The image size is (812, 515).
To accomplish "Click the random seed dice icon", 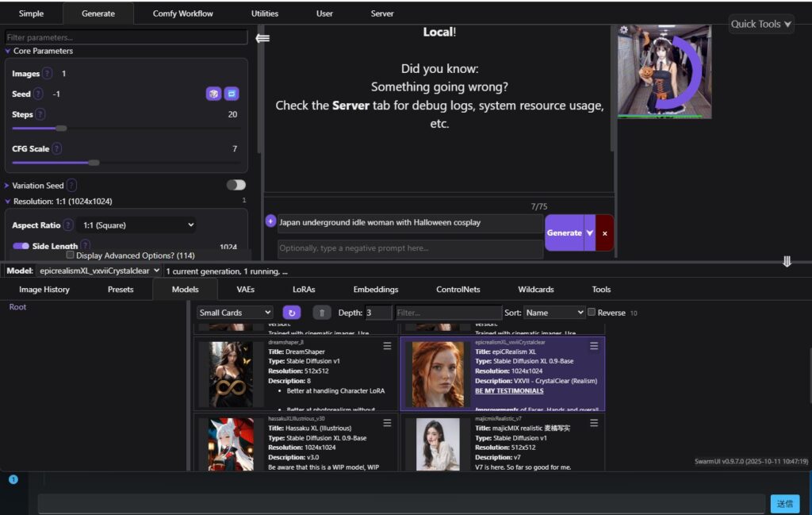I will (x=213, y=94).
